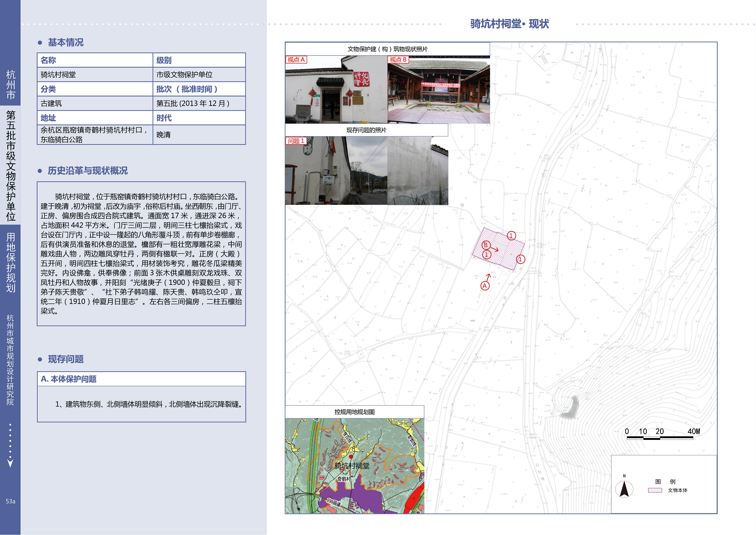Click the bullet dot beside 现存问题 heading
The width and height of the screenshot is (756, 535).
pyautogui.click(x=40, y=359)
